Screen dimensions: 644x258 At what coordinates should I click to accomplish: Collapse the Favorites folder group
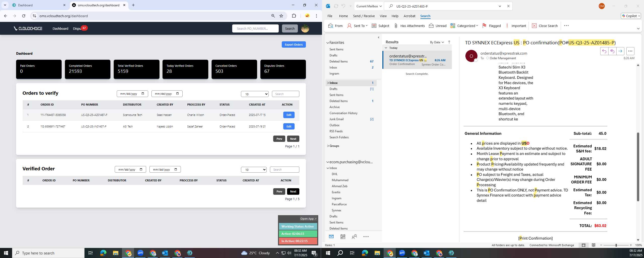328,43
